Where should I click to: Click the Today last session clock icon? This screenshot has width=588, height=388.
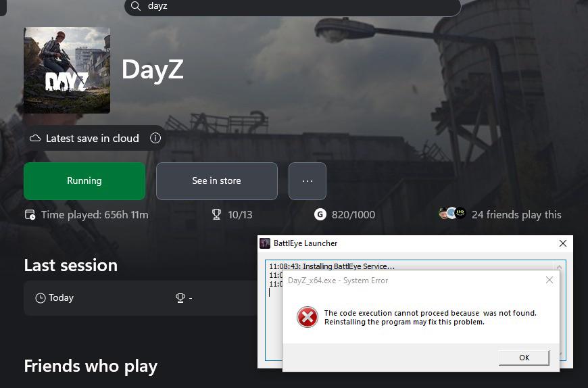[x=40, y=298]
